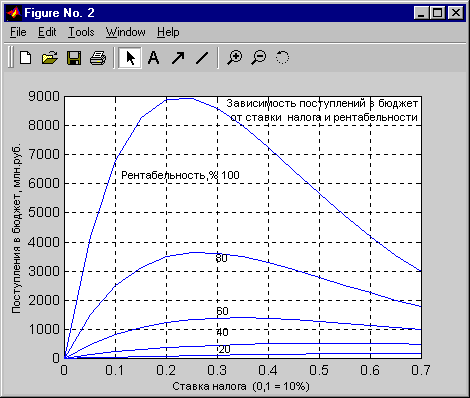Click y-axis tick label 5000
The width and height of the screenshot is (470, 398).
pos(44,212)
